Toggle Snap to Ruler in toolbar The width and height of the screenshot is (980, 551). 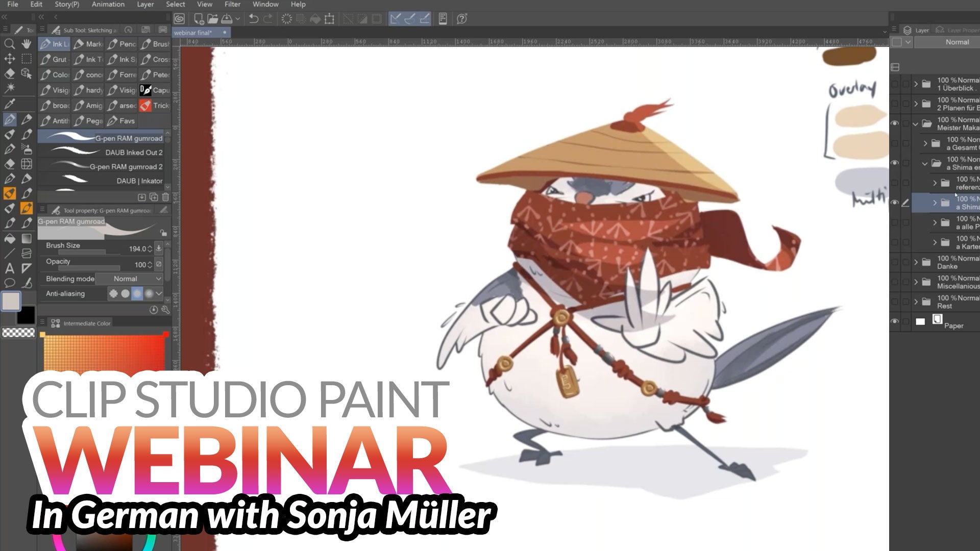pyautogui.click(x=395, y=19)
